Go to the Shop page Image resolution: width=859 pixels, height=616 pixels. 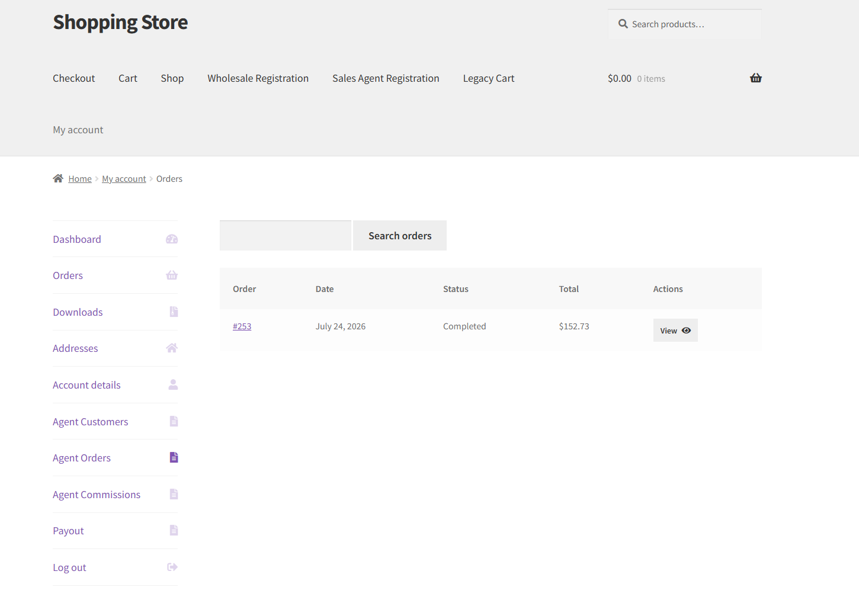(x=172, y=78)
